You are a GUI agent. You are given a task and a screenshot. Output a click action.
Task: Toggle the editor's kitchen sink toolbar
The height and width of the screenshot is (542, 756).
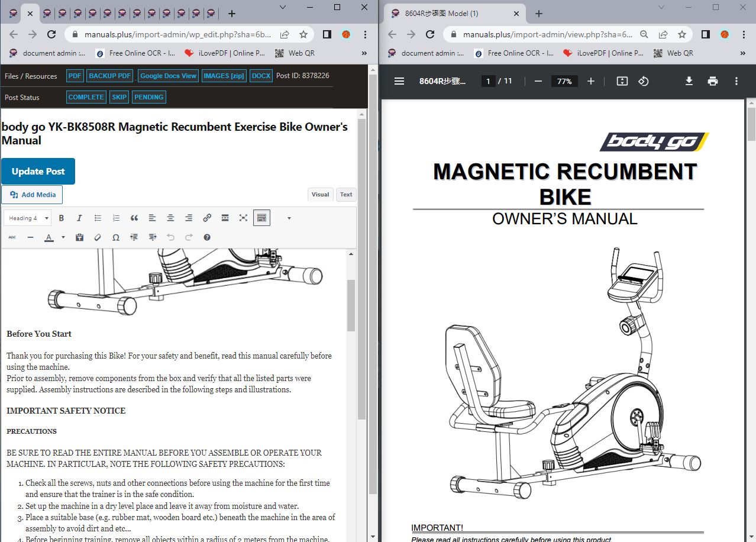pos(261,218)
